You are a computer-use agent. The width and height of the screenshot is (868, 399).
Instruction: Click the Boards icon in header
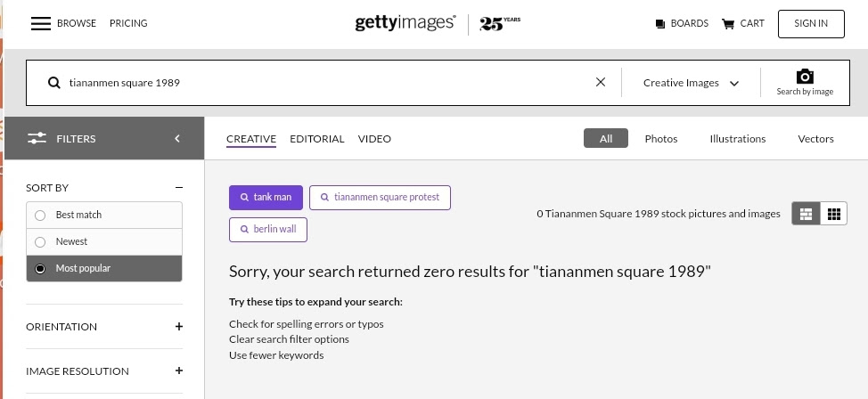(x=659, y=24)
